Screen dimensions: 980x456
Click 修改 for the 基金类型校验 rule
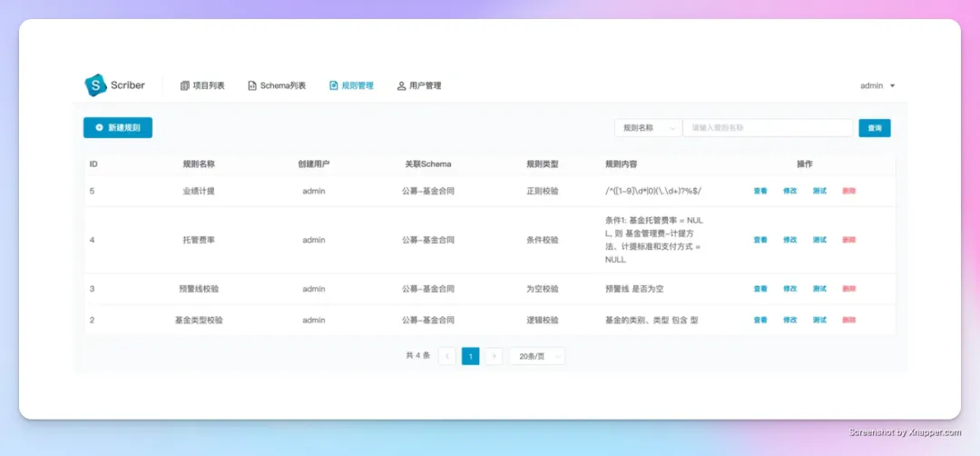tap(790, 320)
